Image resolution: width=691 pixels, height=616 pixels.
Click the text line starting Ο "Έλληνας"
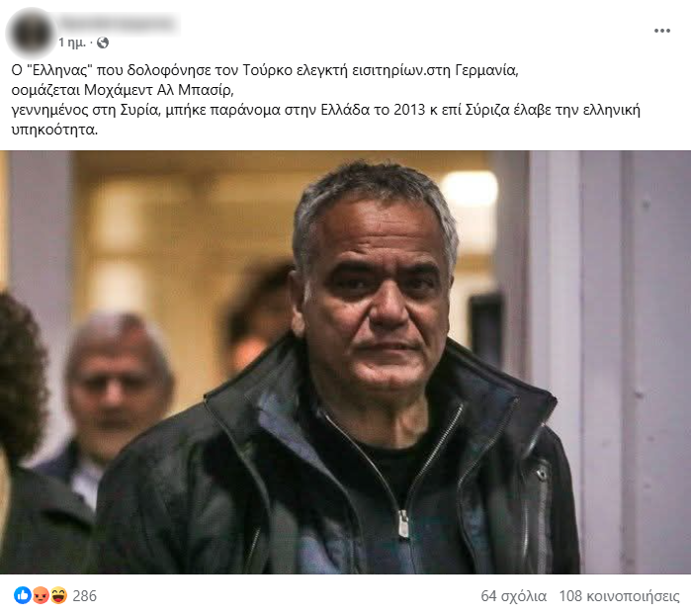pyautogui.click(x=264, y=70)
